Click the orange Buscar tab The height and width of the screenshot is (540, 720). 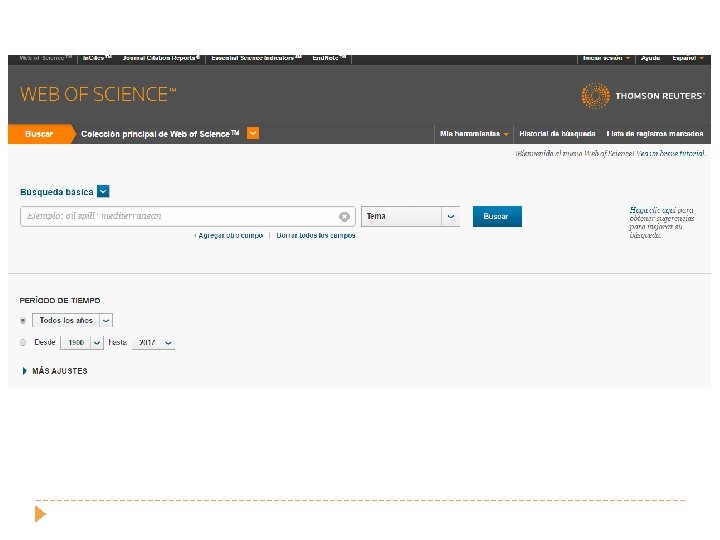click(x=39, y=134)
